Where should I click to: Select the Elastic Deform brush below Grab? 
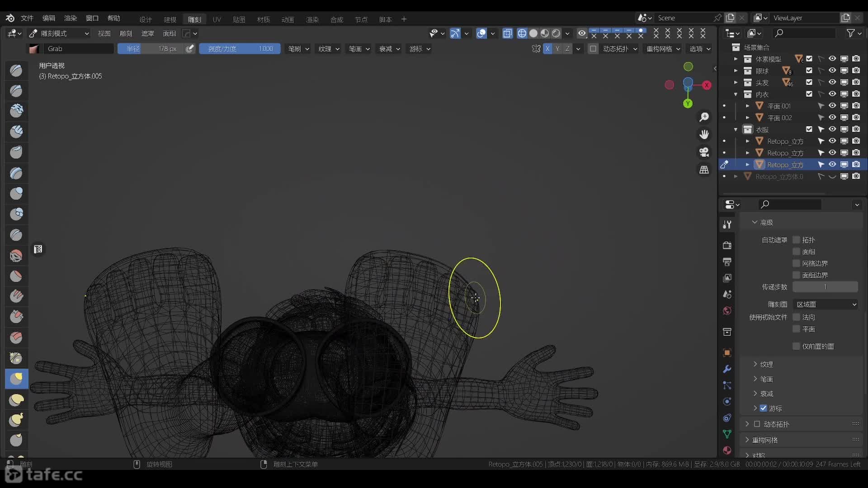16,399
